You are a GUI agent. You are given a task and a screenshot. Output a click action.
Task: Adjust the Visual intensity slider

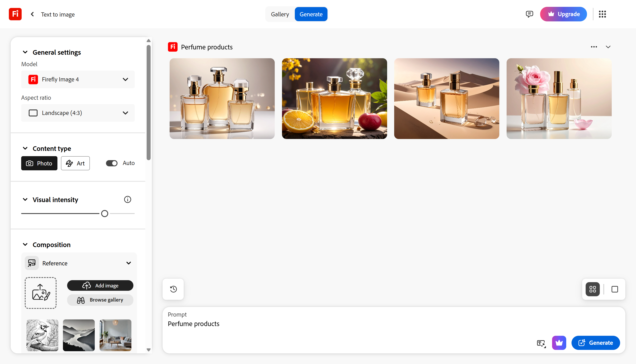pyautogui.click(x=105, y=213)
